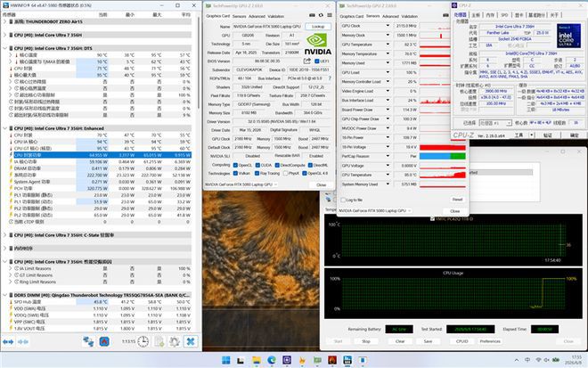Viewport: 588px width, 368px height.
Task: Open Windows Start button on taskbar
Action: point(226,360)
